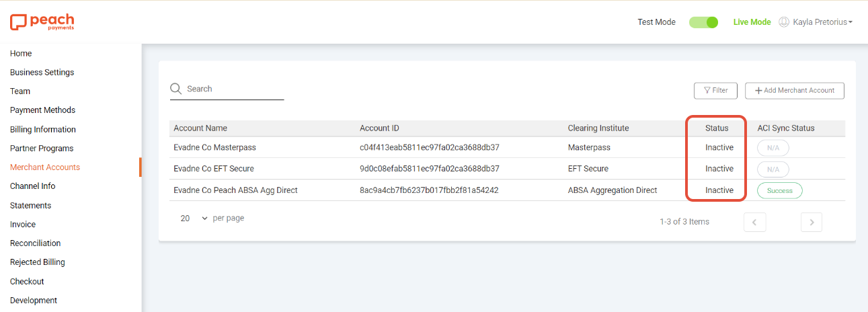Viewport: 868px width, 312px height.
Task: Open Checkout in the sidebar
Action: 27,281
